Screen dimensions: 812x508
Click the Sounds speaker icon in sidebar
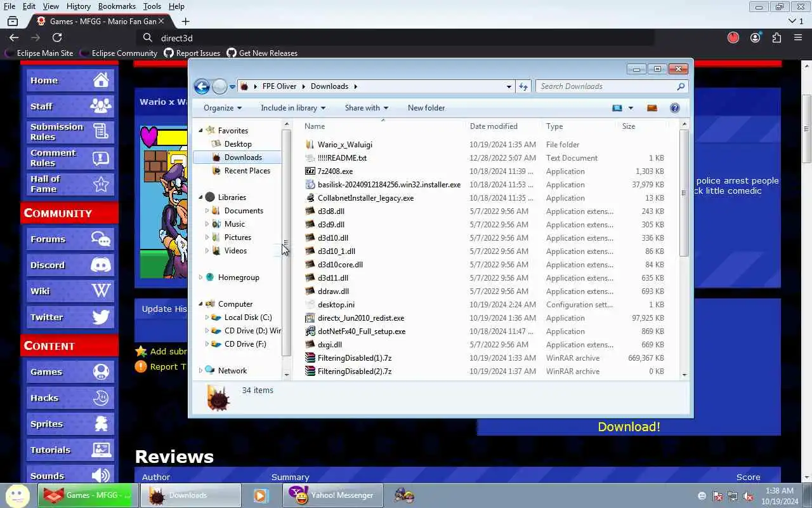coord(101,476)
